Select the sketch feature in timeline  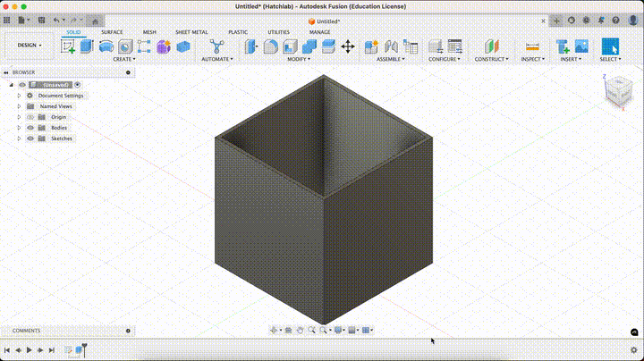point(68,350)
